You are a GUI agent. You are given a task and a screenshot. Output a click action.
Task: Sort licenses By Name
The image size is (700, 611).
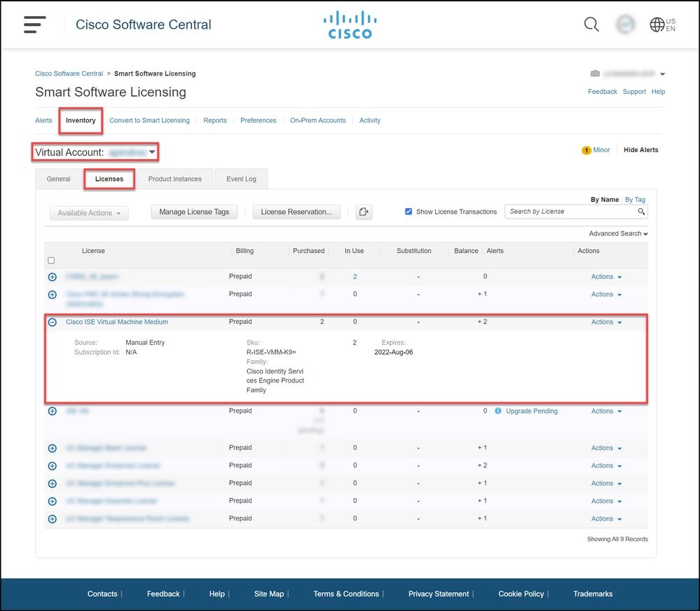[605, 200]
